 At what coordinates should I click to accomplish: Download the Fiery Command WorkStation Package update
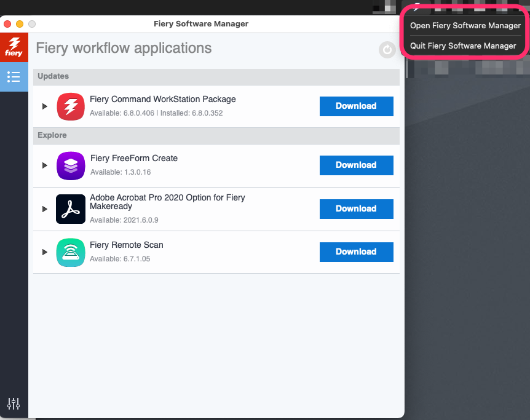tap(356, 106)
